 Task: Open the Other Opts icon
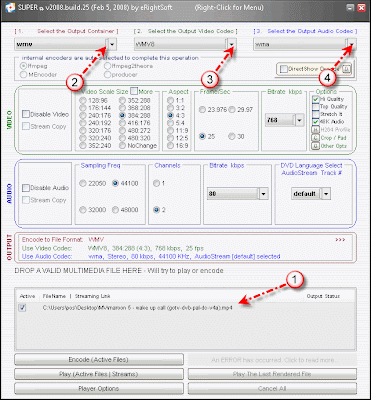(x=315, y=146)
